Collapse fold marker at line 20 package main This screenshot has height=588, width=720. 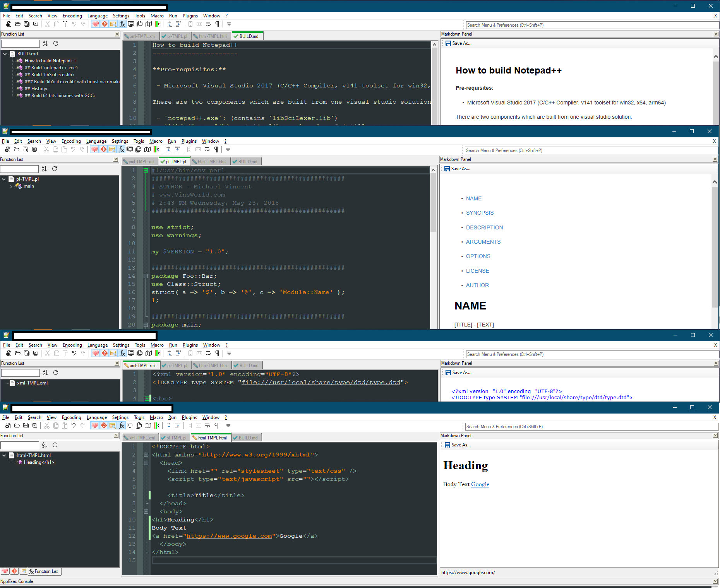coord(146,325)
